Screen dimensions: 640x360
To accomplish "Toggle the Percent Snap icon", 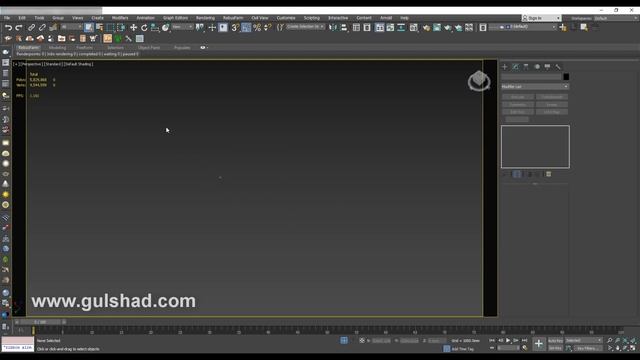I will click(257, 27).
